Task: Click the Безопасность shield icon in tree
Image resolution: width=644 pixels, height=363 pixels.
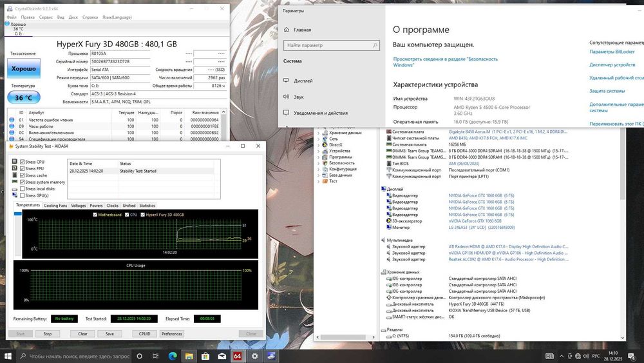Action: coord(325,162)
